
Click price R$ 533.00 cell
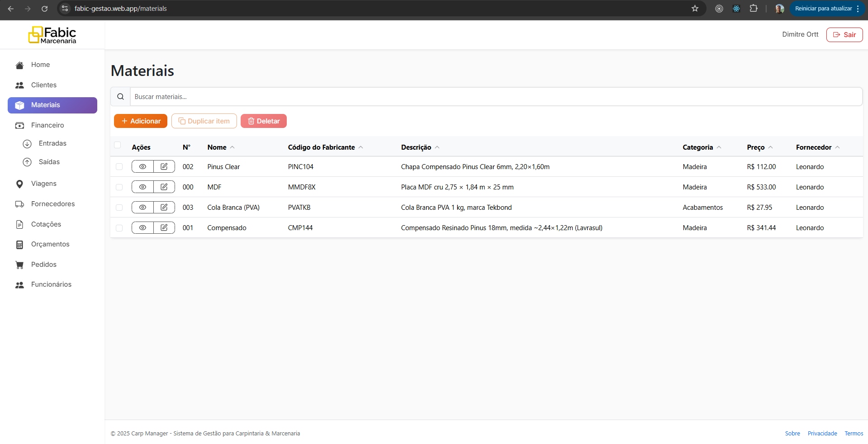tap(761, 187)
